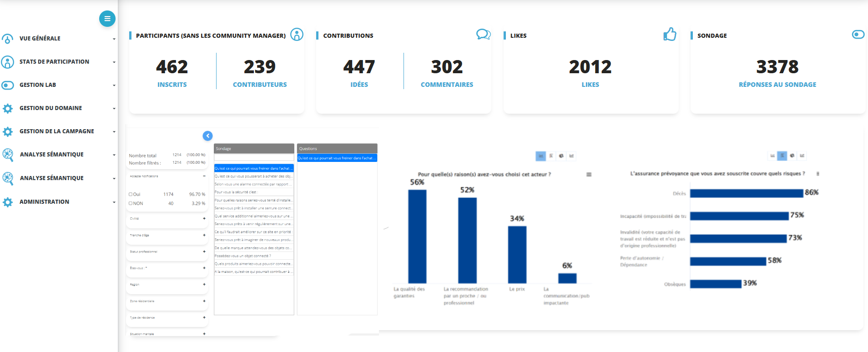The image size is (868, 352).
Task: Collapse the 'Accepte notifications' filter section
Action: [204, 176]
